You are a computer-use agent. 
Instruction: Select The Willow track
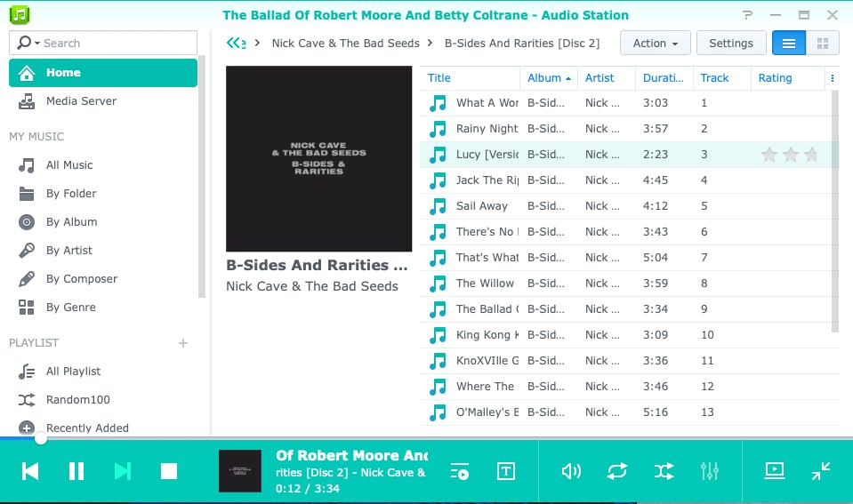(625, 284)
